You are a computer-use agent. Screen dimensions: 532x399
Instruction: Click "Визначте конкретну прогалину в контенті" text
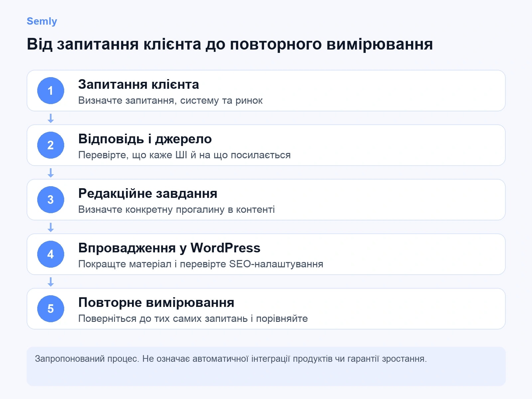click(176, 209)
